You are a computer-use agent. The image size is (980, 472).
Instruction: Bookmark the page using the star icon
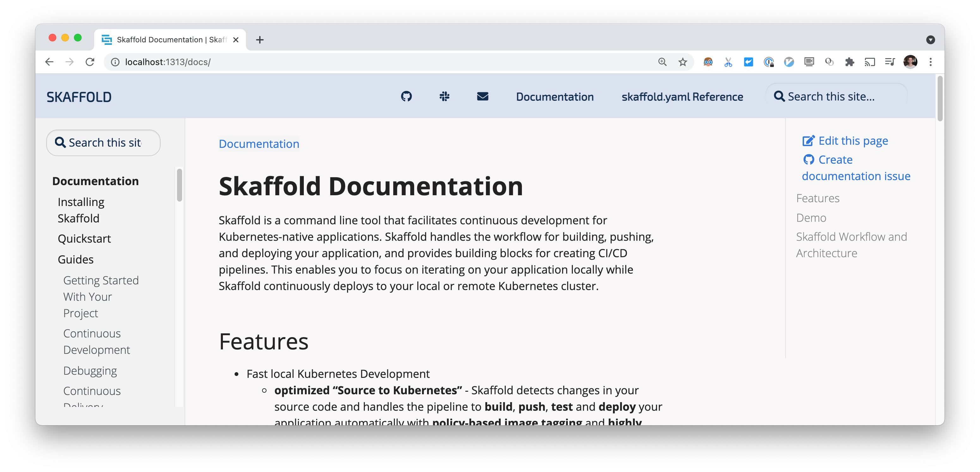682,62
